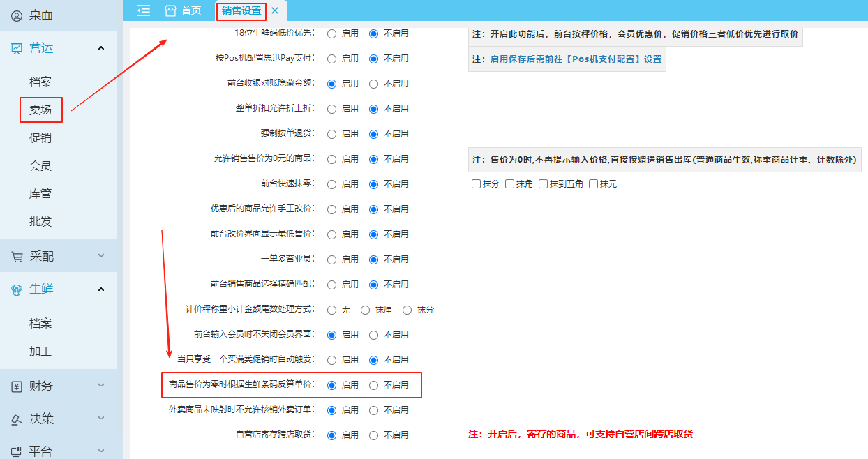Enable the 抹到五角 checkbox
Image resolution: width=868 pixels, height=459 pixels.
[x=544, y=184]
